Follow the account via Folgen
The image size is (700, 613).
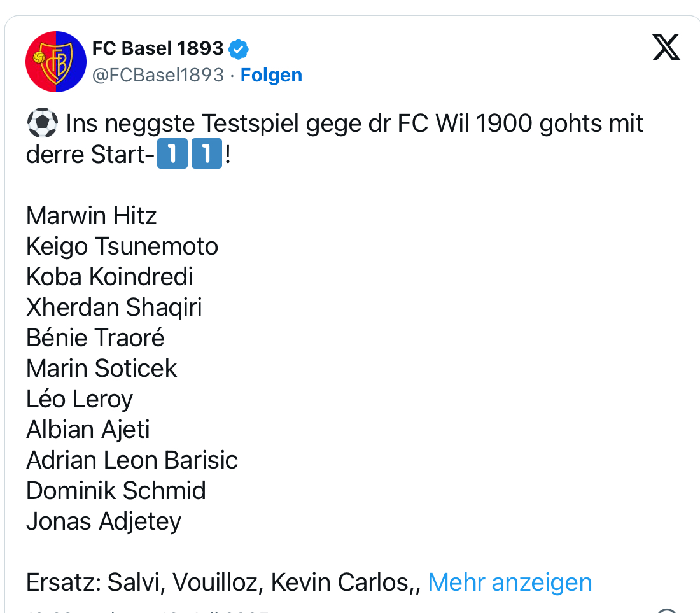click(x=271, y=75)
